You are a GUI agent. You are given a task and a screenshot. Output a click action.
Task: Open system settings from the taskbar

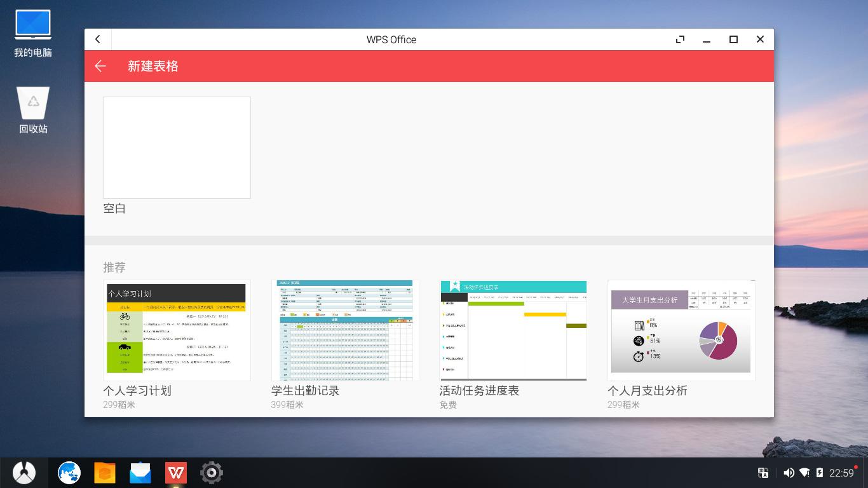[210, 472]
